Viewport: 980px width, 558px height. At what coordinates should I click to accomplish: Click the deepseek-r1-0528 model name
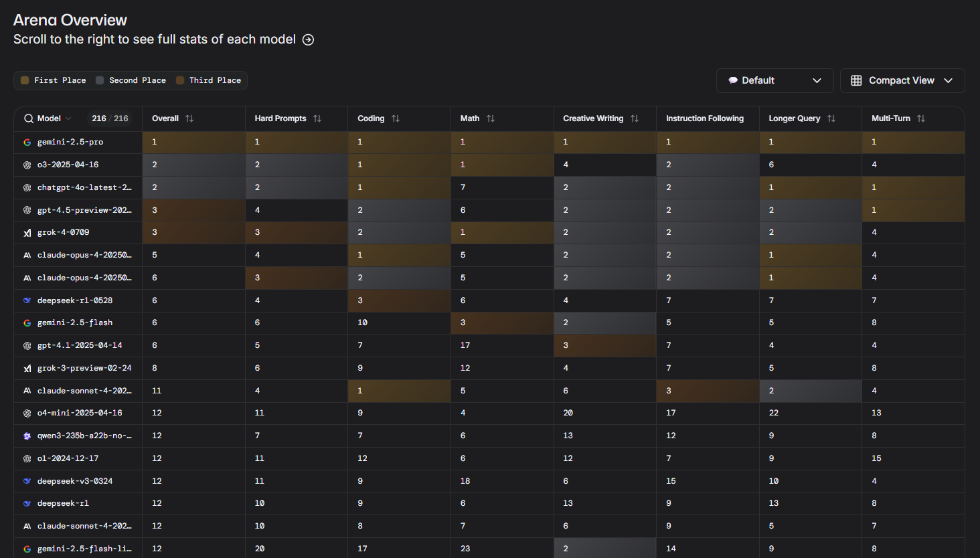point(75,300)
